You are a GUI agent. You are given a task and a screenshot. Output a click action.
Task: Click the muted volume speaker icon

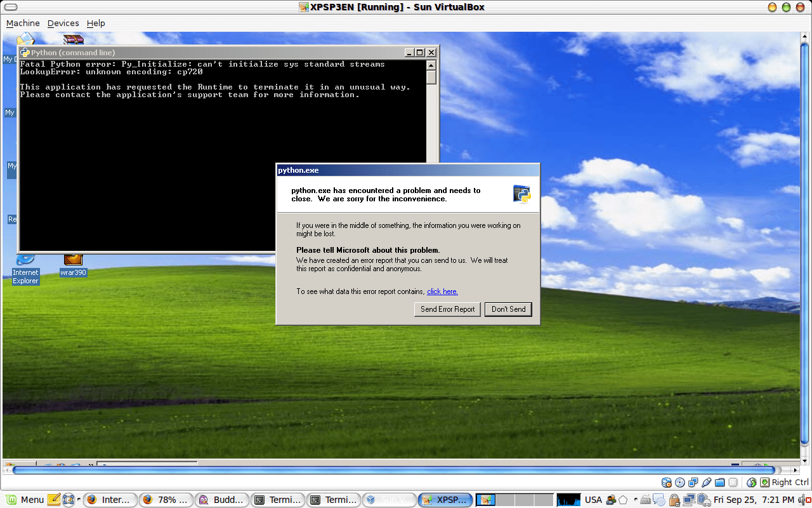pos(804,500)
